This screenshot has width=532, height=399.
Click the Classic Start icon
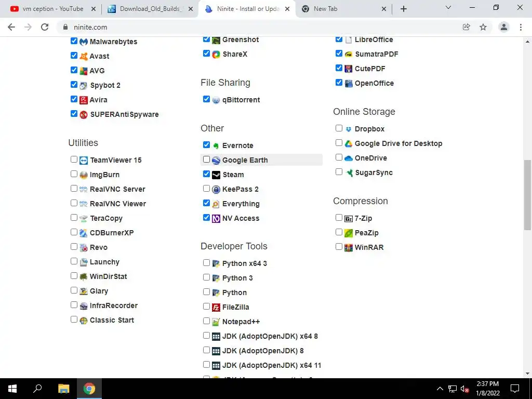point(84,321)
